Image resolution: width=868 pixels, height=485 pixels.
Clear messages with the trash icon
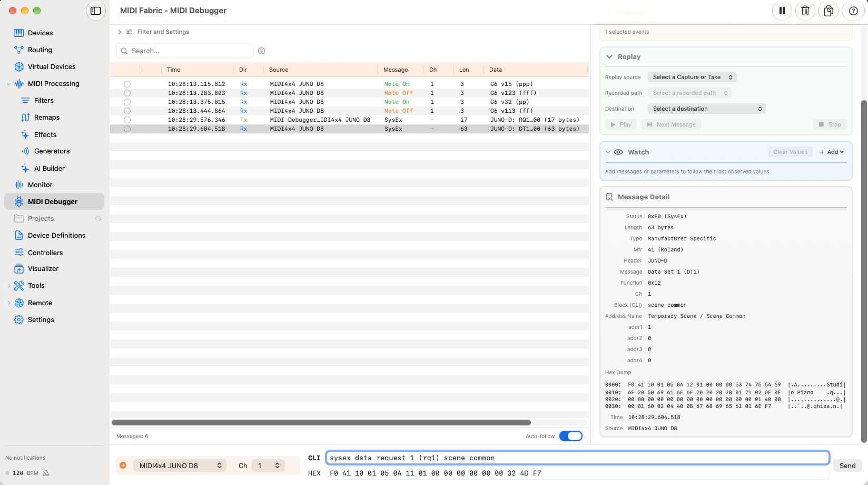click(805, 11)
